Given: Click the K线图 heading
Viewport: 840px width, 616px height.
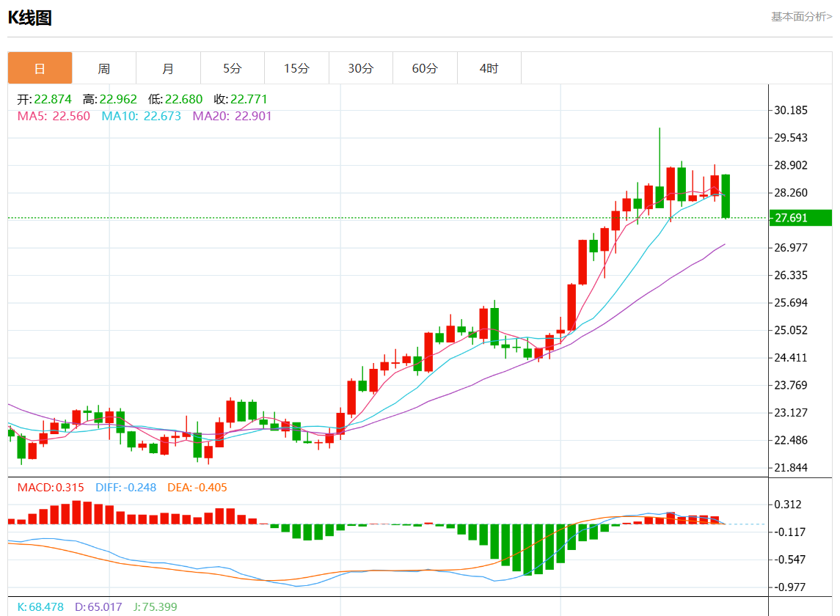Looking at the screenshot, I should coord(30,18).
